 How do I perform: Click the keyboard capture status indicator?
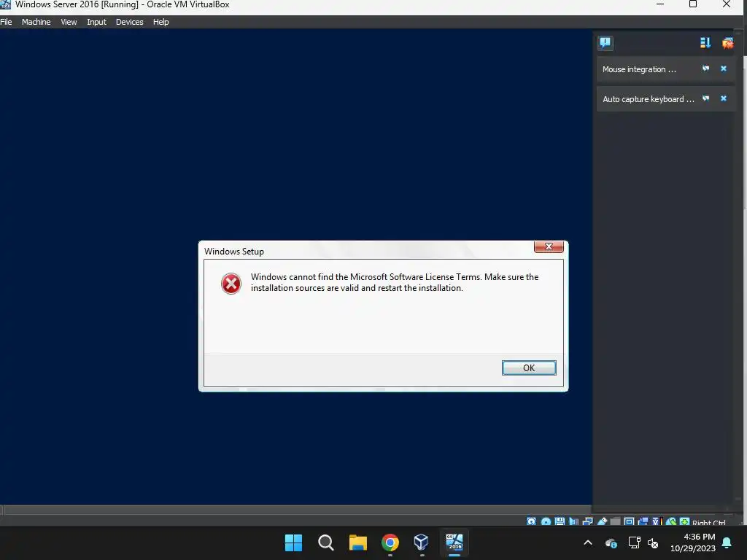coord(684,521)
